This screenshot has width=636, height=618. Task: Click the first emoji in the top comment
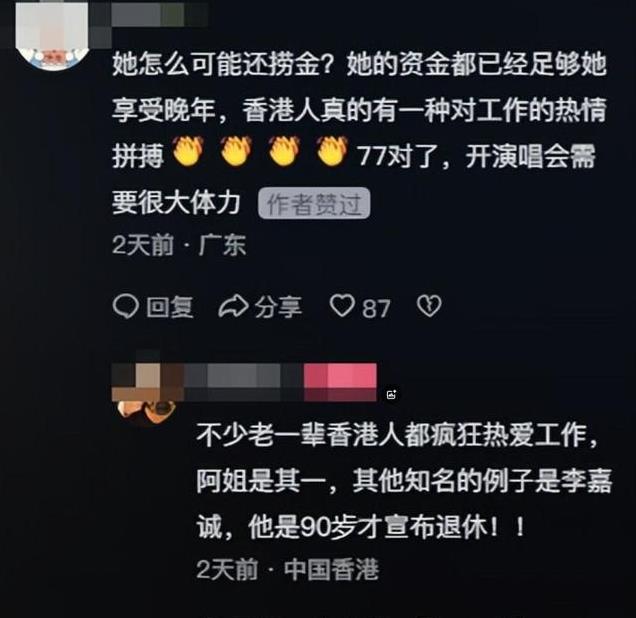point(187,151)
